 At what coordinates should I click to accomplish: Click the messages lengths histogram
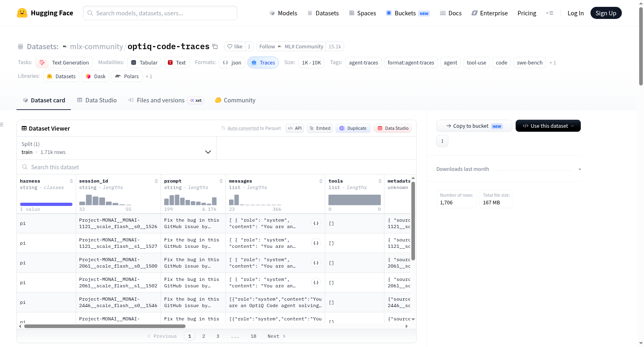pyautogui.click(x=255, y=200)
